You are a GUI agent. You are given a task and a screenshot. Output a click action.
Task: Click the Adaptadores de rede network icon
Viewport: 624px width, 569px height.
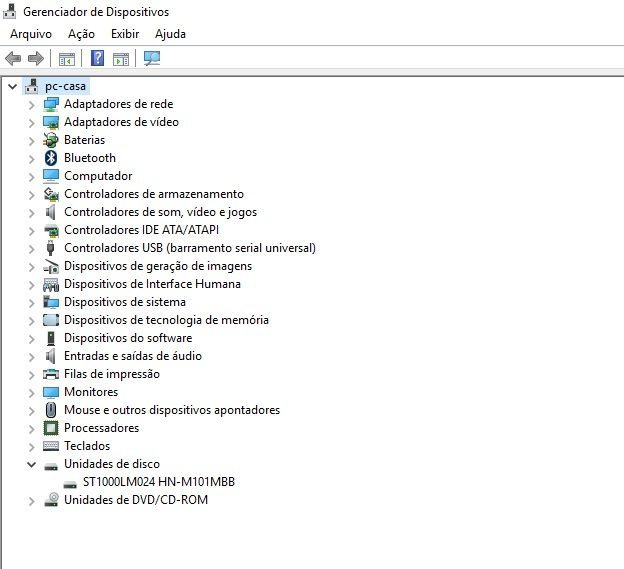point(51,104)
